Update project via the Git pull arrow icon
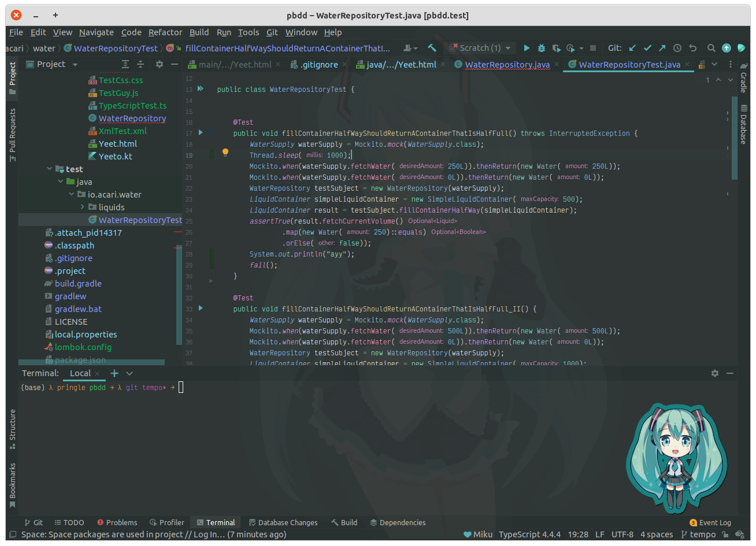The width and height of the screenshot is (756, 546). coord(632,48)
